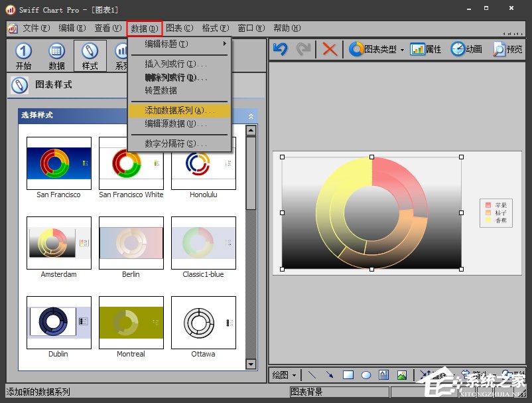
Task: Pick the rectangle shape tool
Action: [x=348, y=375]
